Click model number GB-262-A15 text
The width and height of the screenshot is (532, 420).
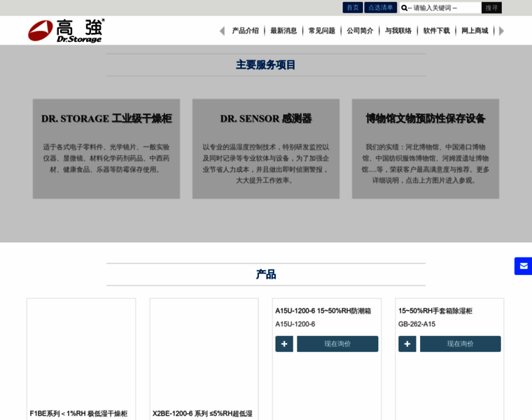tap(416, 324)
